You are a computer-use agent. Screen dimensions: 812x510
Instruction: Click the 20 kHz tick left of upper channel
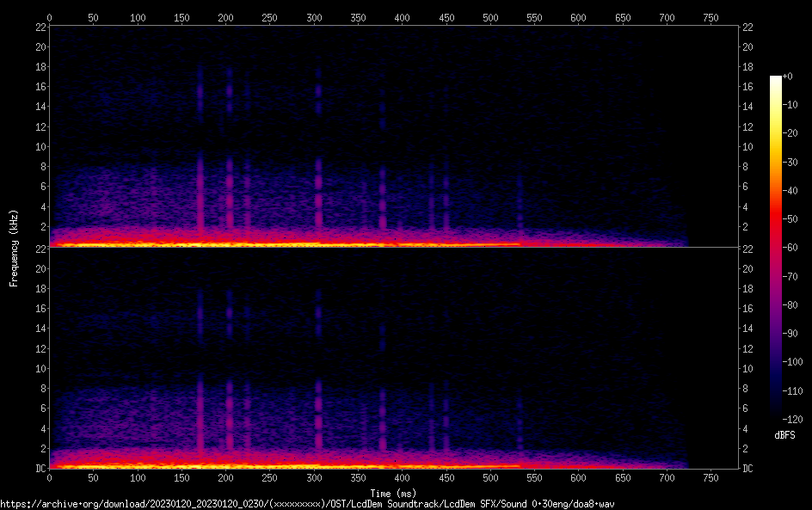point(40,46)
